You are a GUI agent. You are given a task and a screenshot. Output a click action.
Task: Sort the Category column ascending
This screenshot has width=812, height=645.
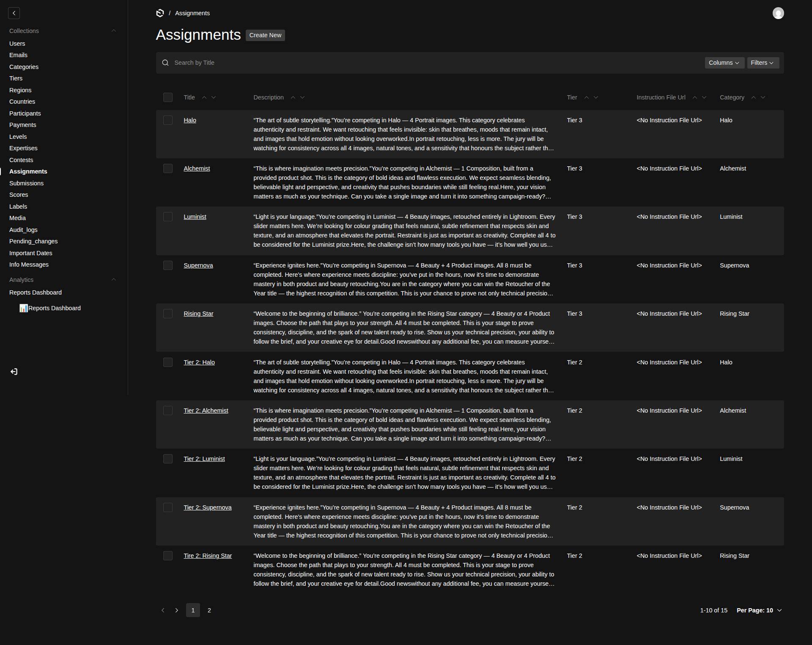(x=753, y=97)
